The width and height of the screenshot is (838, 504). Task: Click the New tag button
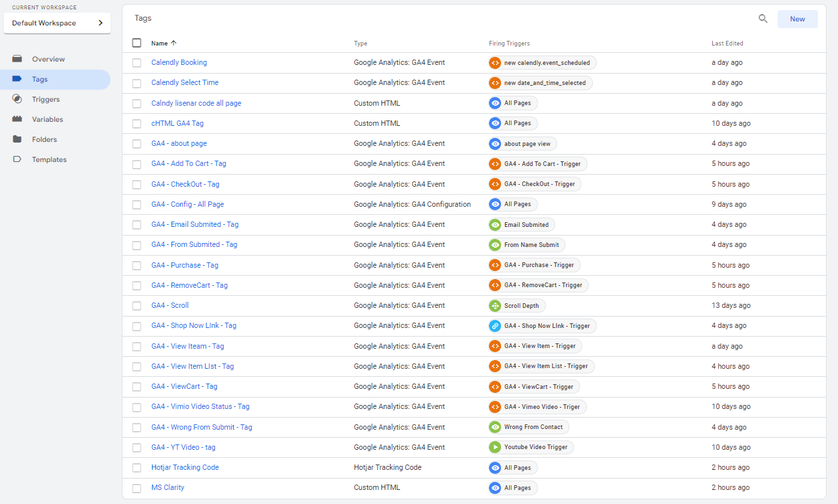tap(797, 19)
